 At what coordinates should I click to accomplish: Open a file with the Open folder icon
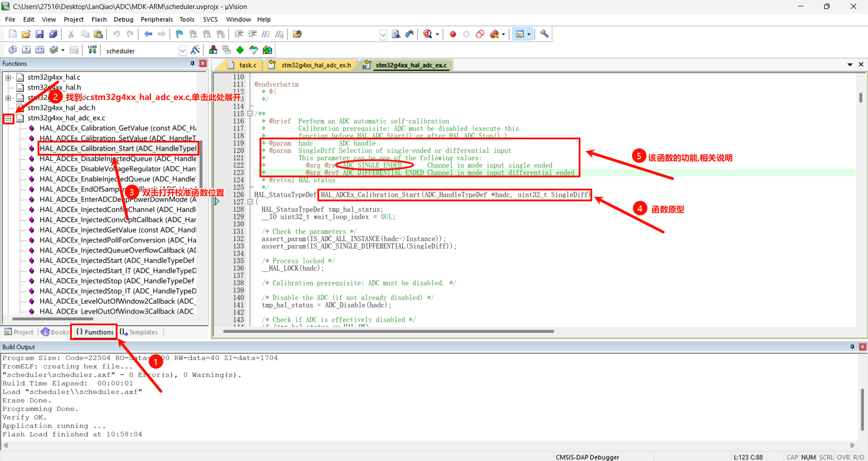pyautogui.click(x=26, y=34)
